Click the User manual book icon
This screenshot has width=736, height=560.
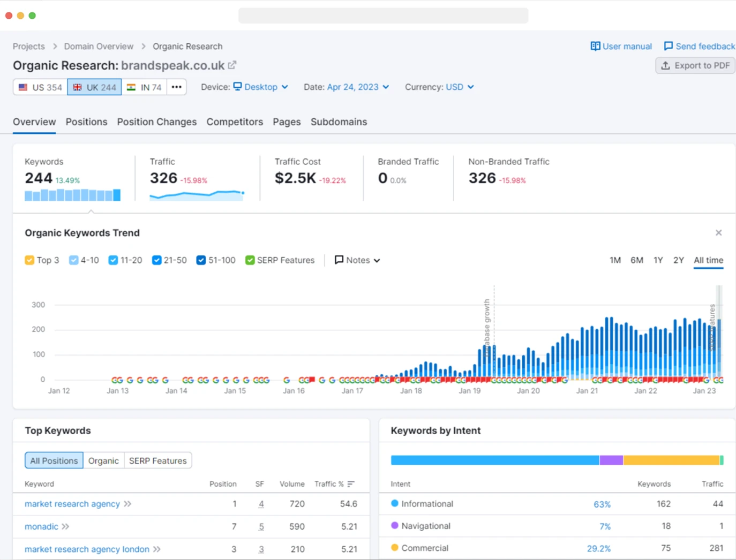pyautogui.click(x=595, y=47)
